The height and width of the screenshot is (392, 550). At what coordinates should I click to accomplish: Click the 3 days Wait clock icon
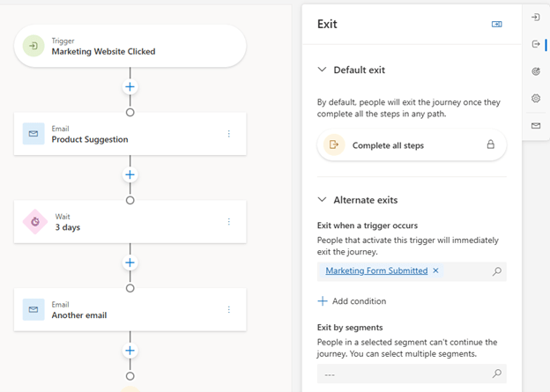tap(33, 222)
